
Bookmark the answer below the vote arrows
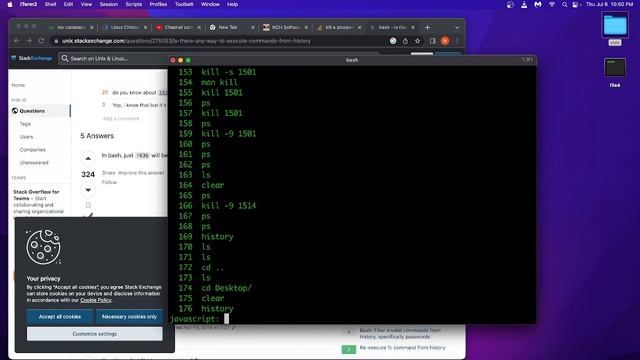[x=88, y=205]
